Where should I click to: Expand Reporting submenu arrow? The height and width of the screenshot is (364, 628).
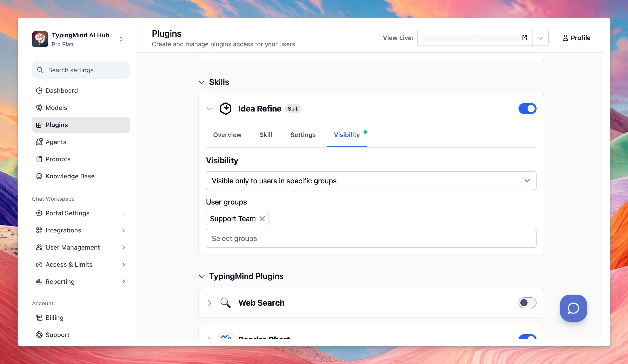124,282
